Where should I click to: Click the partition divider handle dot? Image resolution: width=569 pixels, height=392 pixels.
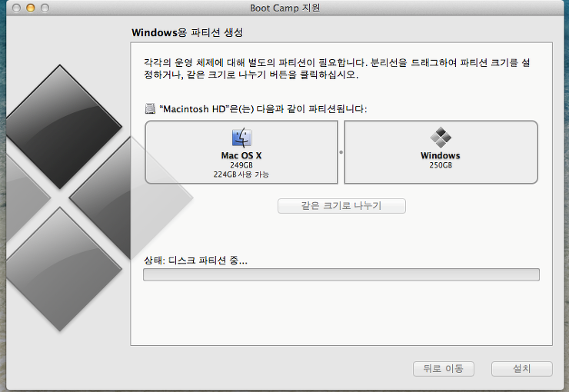point(341,152)
